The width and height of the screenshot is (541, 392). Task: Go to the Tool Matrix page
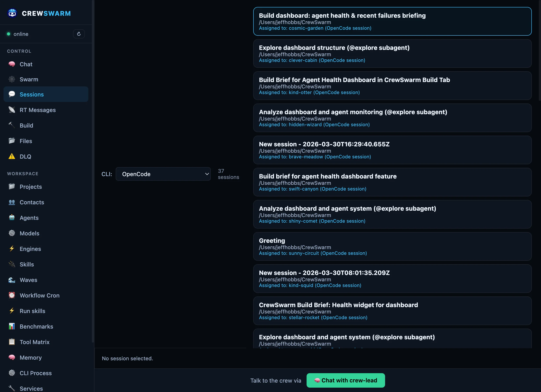(34, 342)
